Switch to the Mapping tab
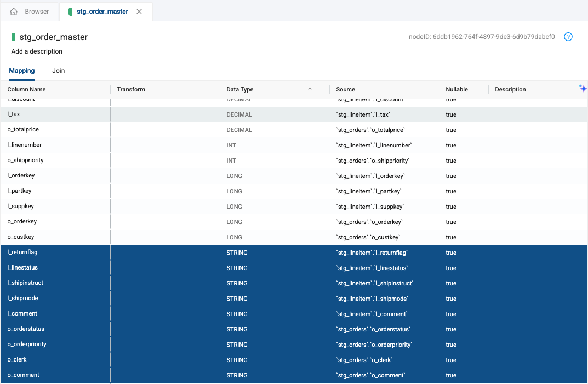 [22, 71]
